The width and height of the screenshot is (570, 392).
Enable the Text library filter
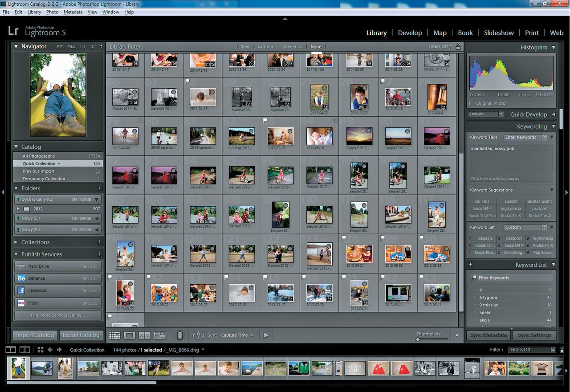[245, 47]
